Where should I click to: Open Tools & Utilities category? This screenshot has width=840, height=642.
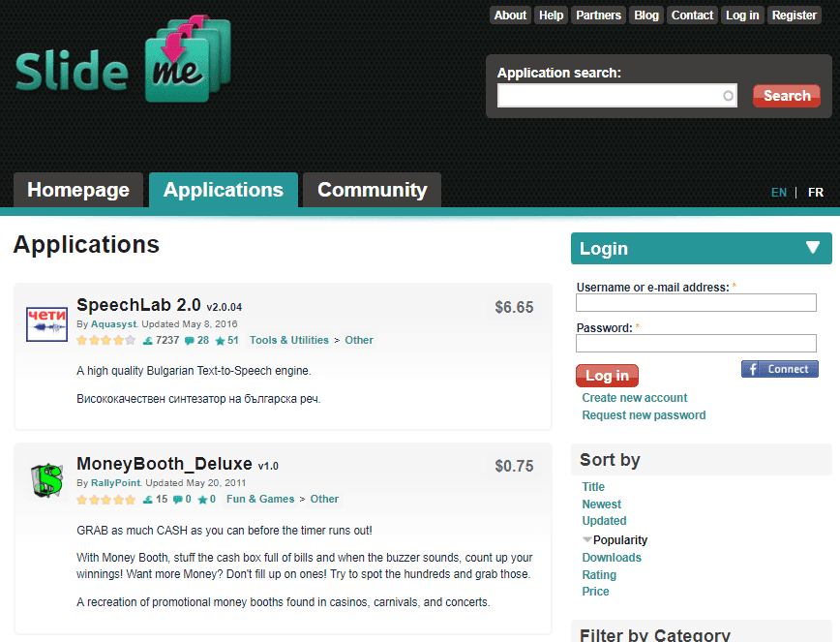[289, 340]
